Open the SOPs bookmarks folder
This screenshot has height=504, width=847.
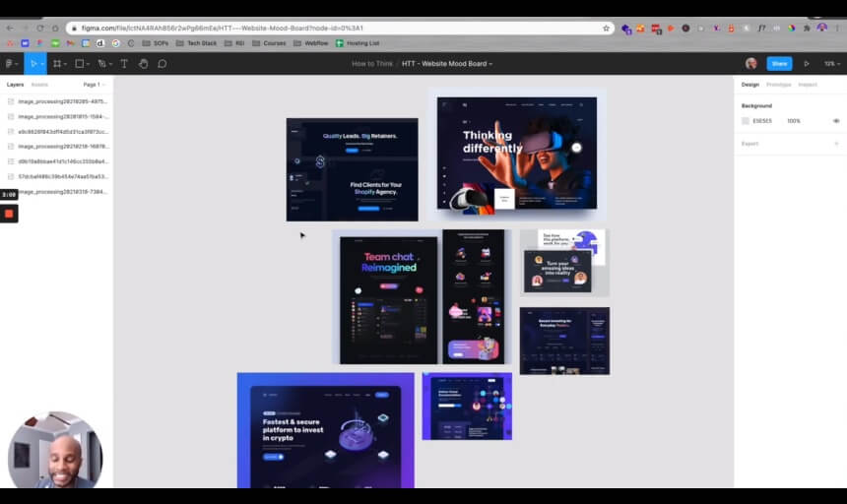156,43
